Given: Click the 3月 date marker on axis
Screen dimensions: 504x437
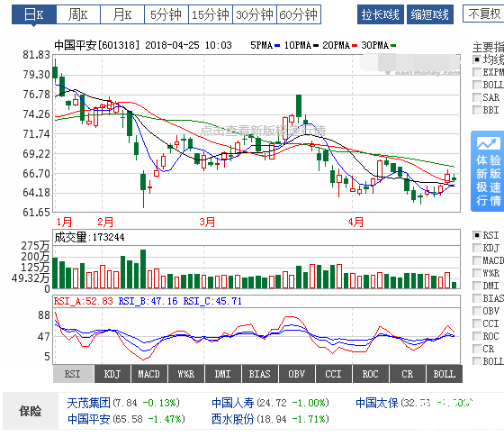Looking at the screenshot, I should point(207,222).
